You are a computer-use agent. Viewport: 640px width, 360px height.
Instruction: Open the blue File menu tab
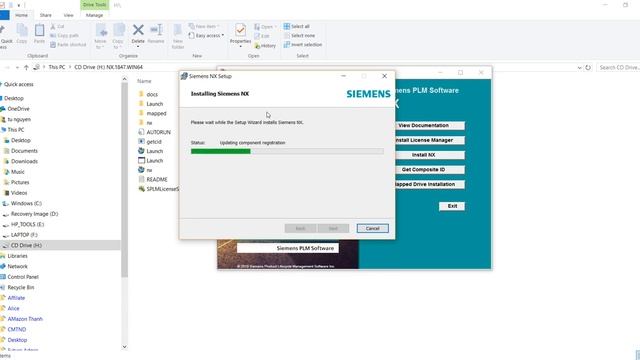click(4, 15)
